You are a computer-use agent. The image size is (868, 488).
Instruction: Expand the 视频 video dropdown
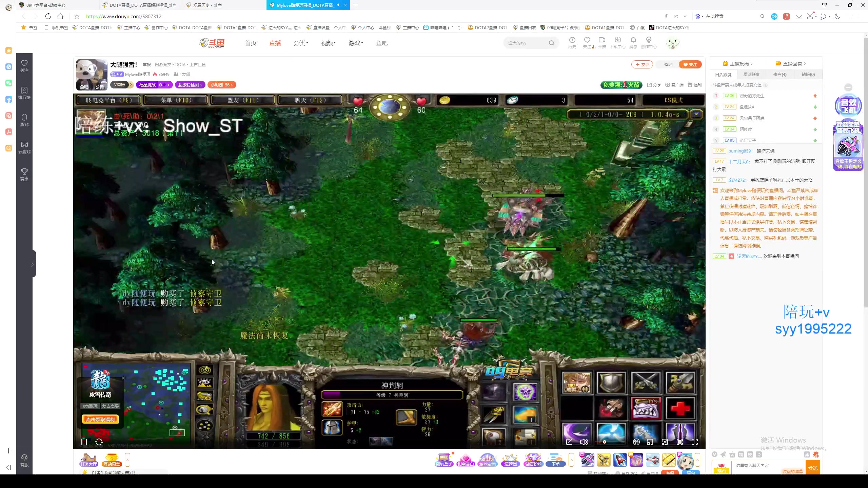pyautogui.click(x=328, y=43)
